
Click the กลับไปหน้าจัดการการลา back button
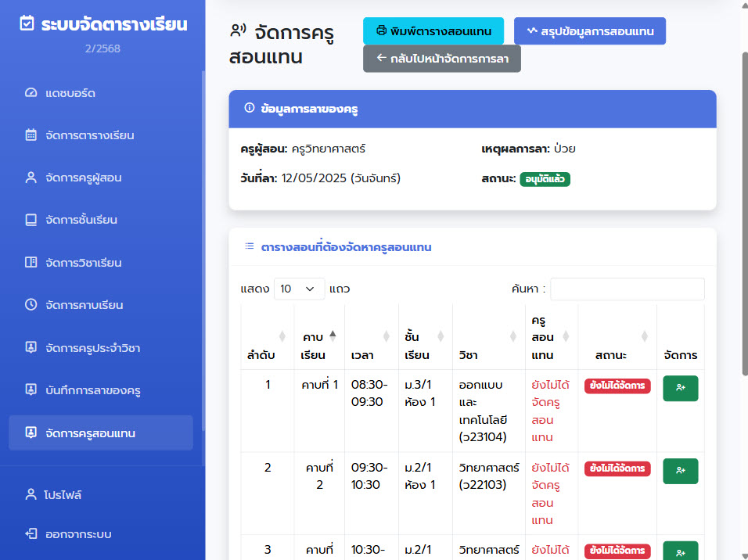[x=441, y=58]
